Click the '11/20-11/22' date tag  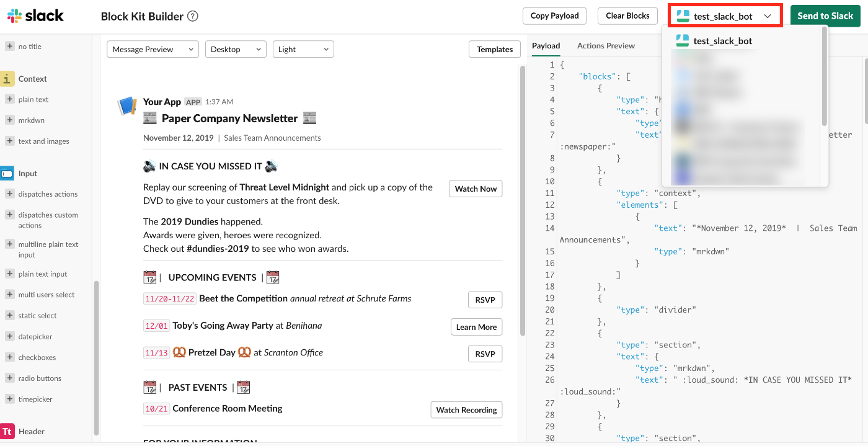pyautogui.click(x=169, y=299)
